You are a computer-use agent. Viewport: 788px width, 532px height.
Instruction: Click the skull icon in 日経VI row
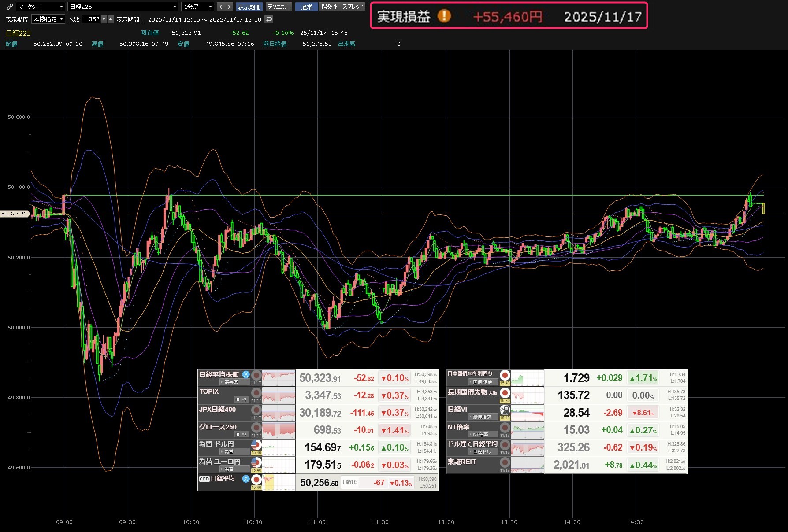click(505, 410)
